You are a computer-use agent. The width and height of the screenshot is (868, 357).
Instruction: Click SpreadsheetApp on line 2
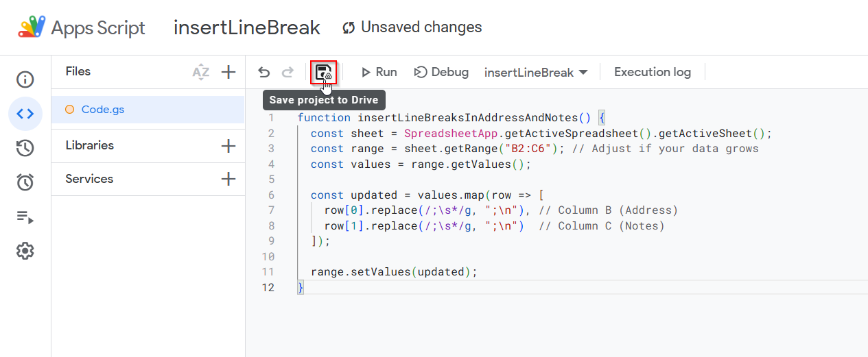click(451, 134)
